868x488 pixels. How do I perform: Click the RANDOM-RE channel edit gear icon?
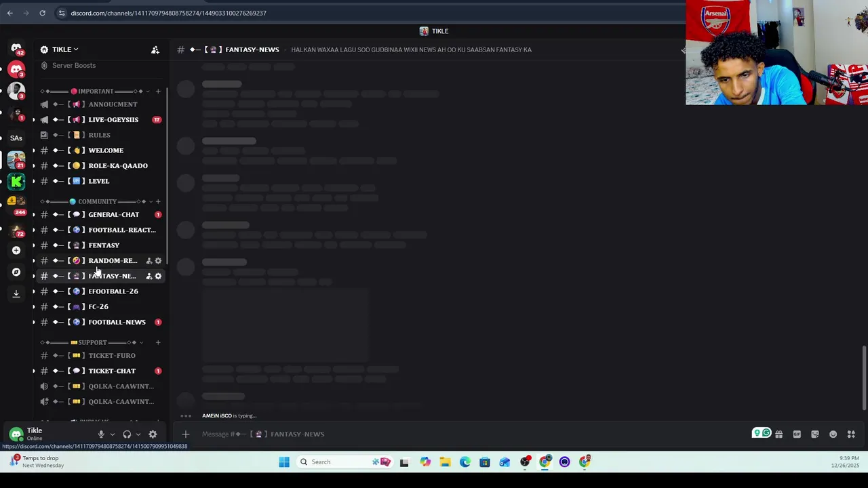click(159, 261)
